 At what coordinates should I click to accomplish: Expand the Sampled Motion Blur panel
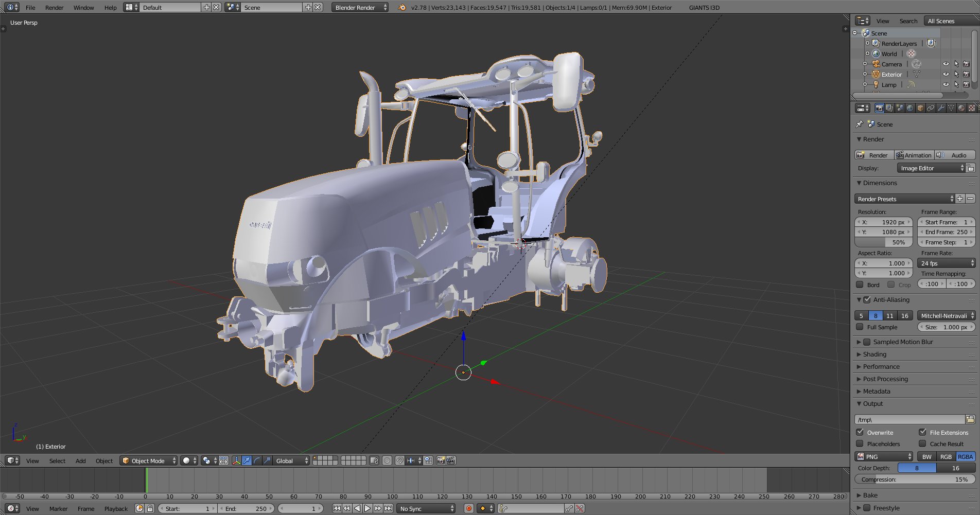coord(859,342)
